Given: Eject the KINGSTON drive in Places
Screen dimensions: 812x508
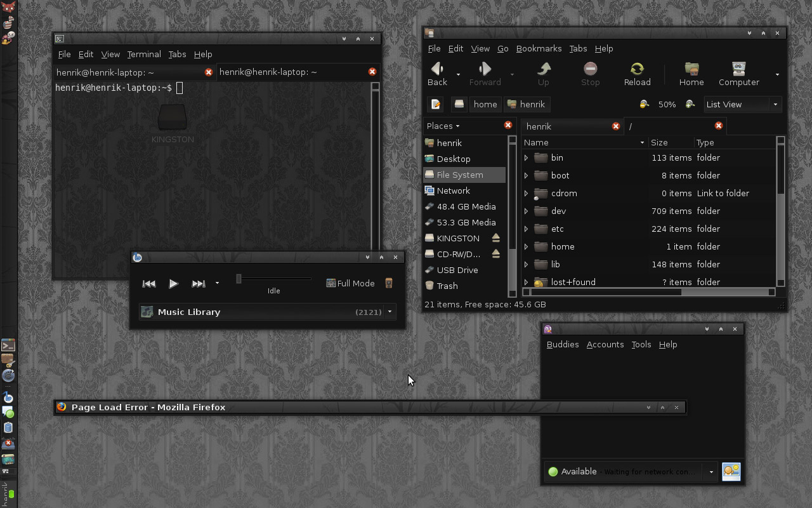Looking at the screenshot, I should click(x=496, y=238).
